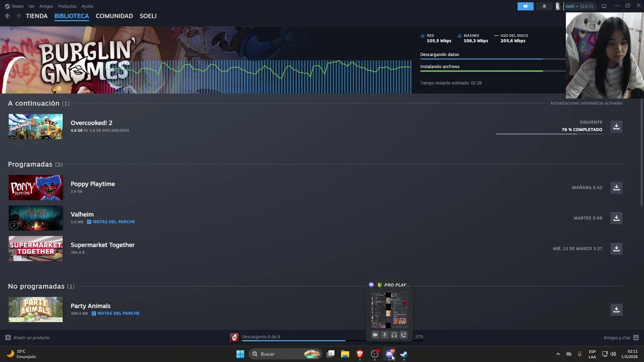Screen dimensions: 644x362
Task: Deafen headphones in Discord preview
Action: coord(394,335)
